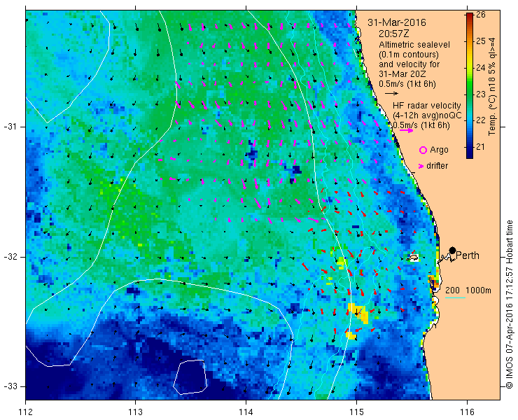Click the cyan 200/1000m isobath legend line
Screen dimensions: 518x420
[x=455, y=298]
